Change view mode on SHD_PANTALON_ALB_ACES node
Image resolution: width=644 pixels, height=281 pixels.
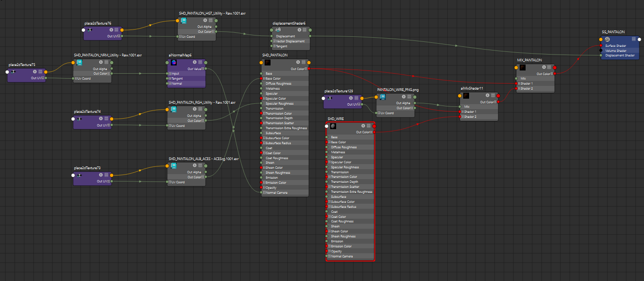[x=199, y=166]
